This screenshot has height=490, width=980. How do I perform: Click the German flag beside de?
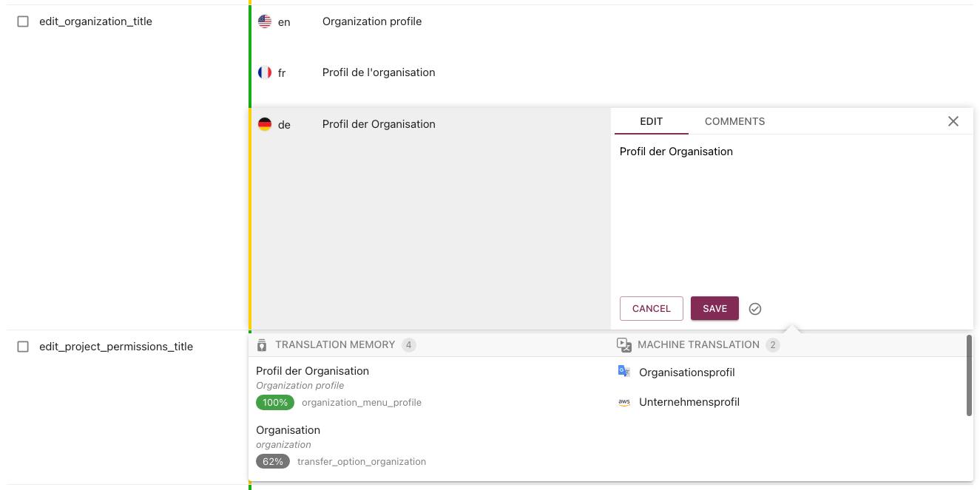(x=265, y=123)
